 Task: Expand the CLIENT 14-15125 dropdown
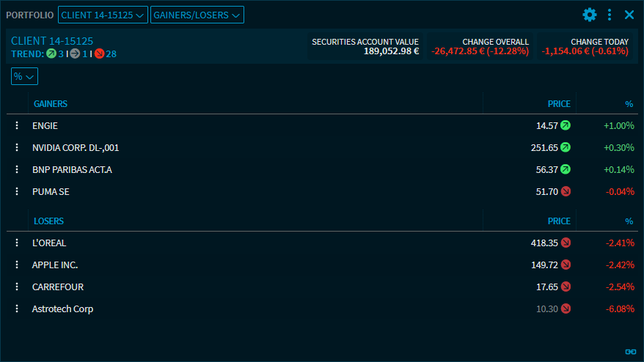tap(103, 15)
